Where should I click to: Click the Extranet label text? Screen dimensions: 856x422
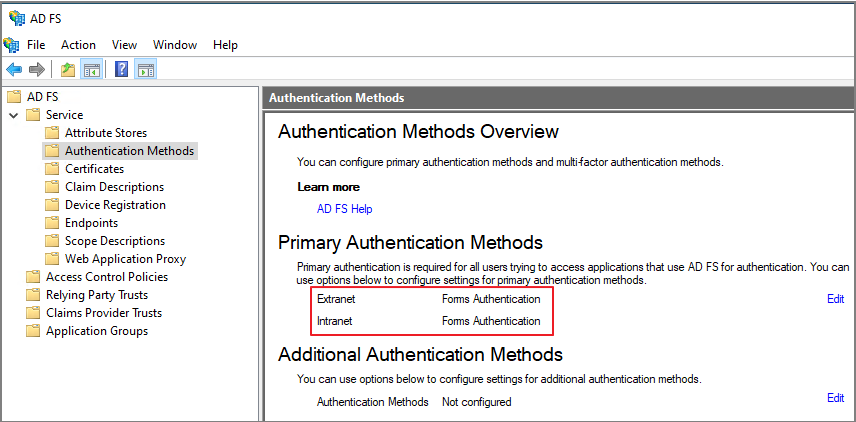point(336,299)
